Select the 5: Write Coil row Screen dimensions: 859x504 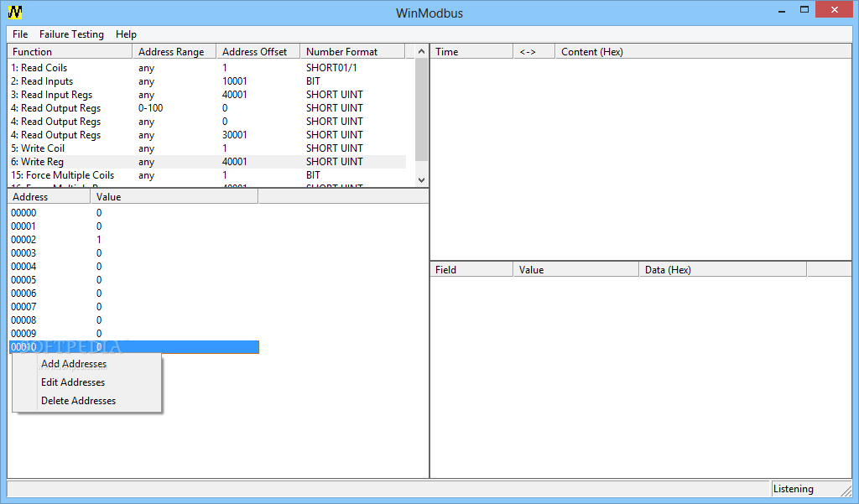click(208, 148)
